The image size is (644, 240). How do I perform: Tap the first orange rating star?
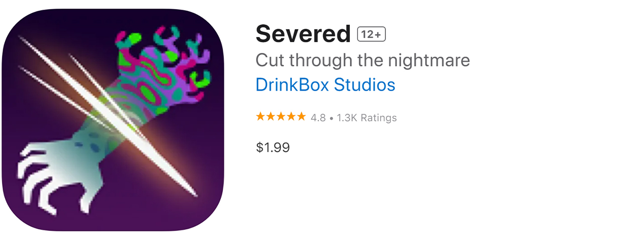point(261,117)
